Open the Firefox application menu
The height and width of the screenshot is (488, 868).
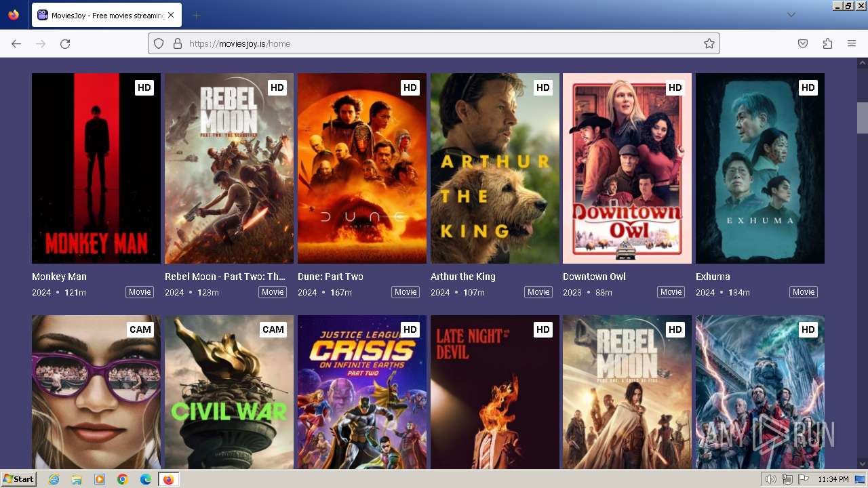tap(852, 43)
